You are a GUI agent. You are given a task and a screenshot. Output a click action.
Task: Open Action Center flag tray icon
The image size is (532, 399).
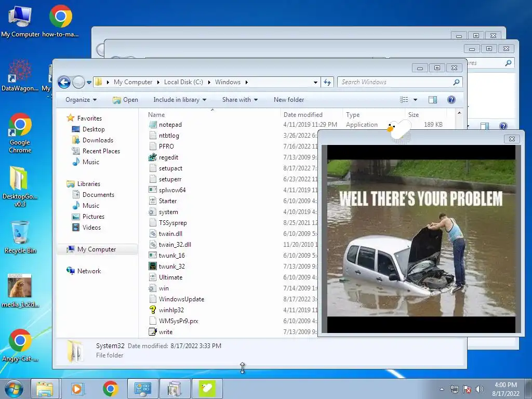[x=467, y=389]
